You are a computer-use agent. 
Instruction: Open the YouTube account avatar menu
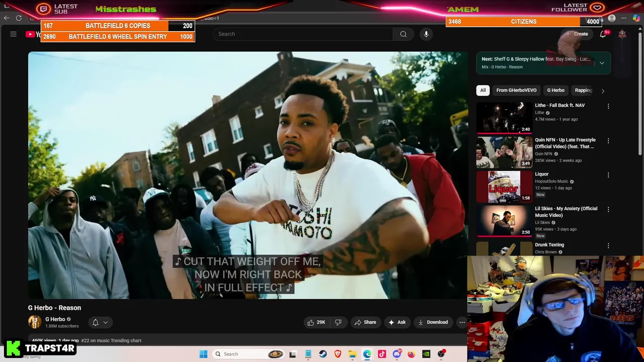tap(622, 34)
